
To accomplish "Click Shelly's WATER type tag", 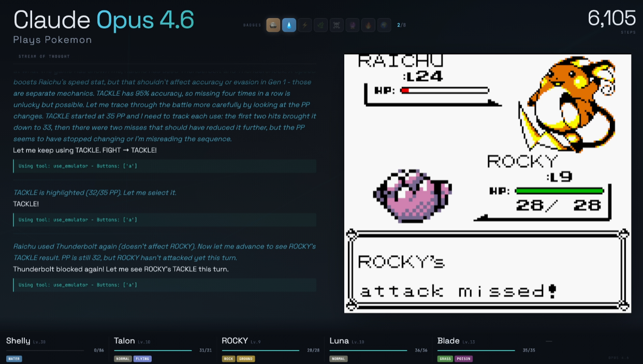I will [x=14, y=358].
